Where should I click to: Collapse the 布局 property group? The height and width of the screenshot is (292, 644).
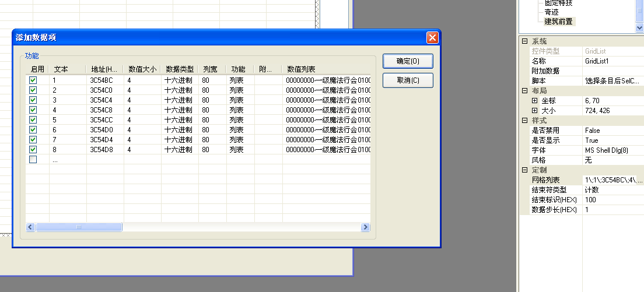pyautogui.click(x=524, y=91)
